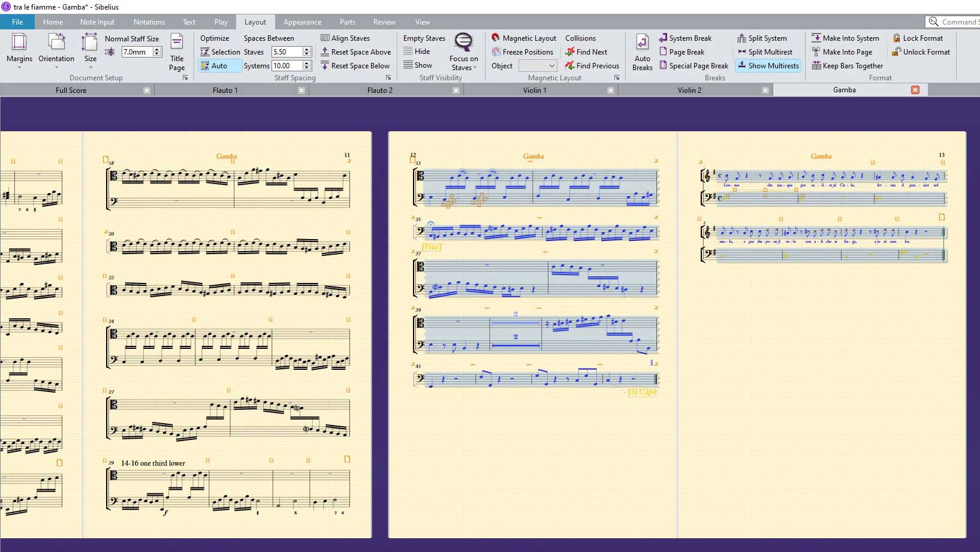Click Find Previous collision
The image size is (980, 552).
coord(592,66)
